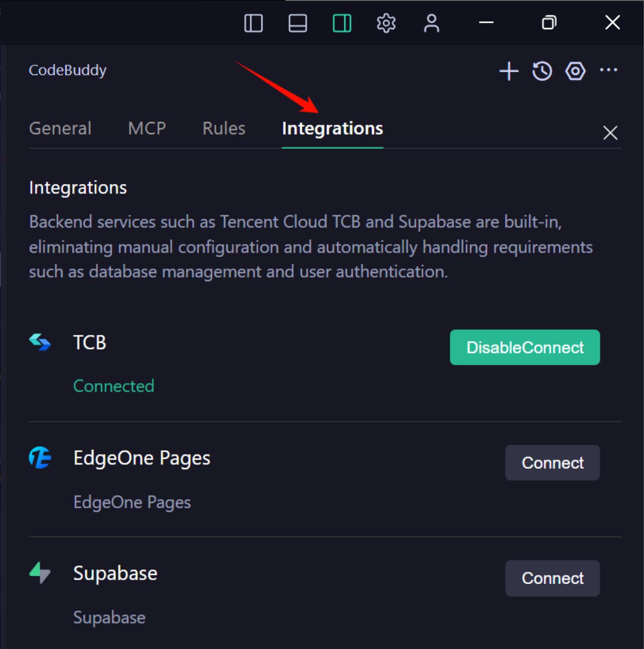644x649 pixels.
Task: Click the DisableConnect button for TCB
Action: pyautogui.click(x=524, y=347)
